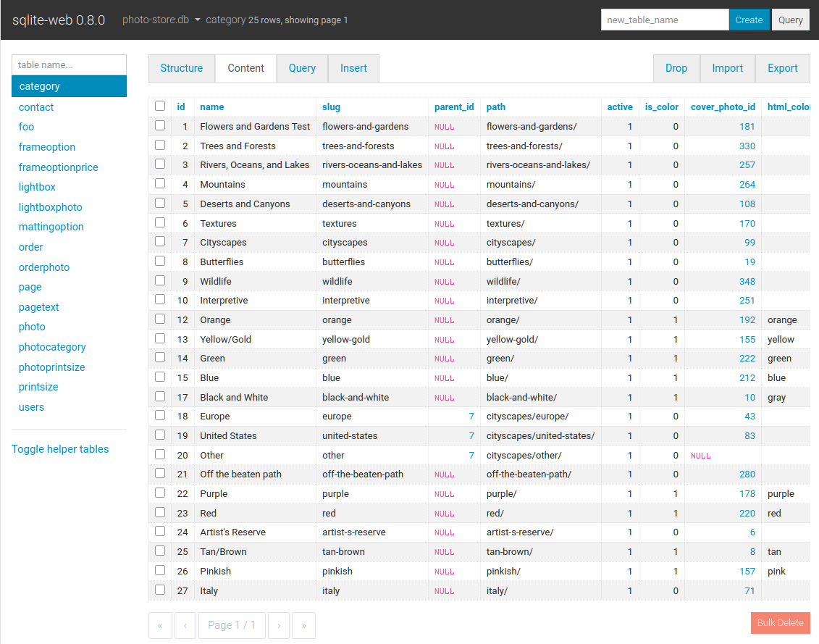This screenshot has height=644, width=819.
Task: Follow parent_id link 7 in Europe row
Action: 471,416
